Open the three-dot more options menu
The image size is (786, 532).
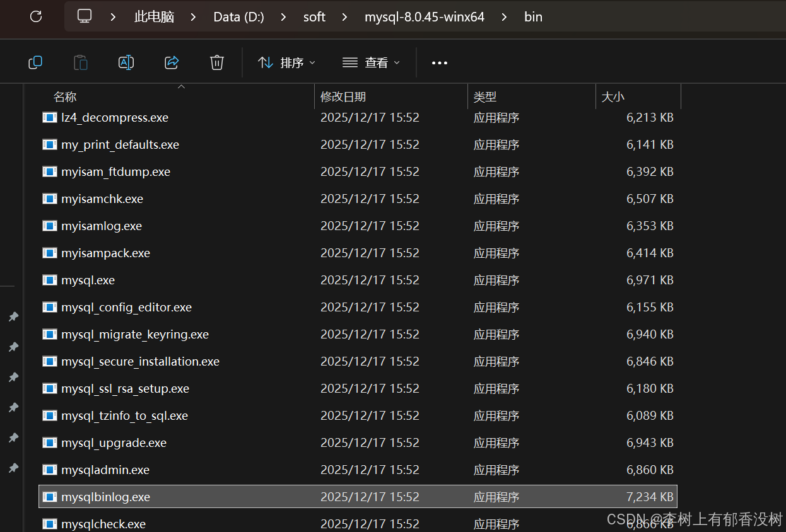coord(440,63)
